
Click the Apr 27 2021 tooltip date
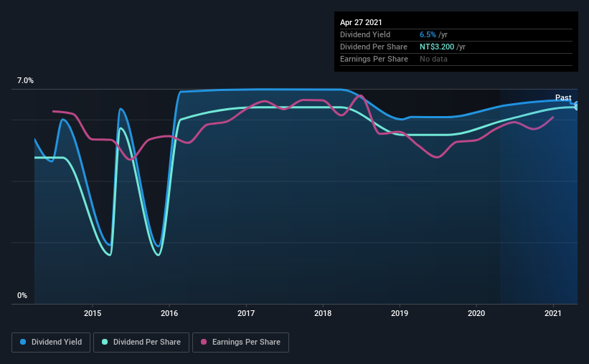point(361,22)
